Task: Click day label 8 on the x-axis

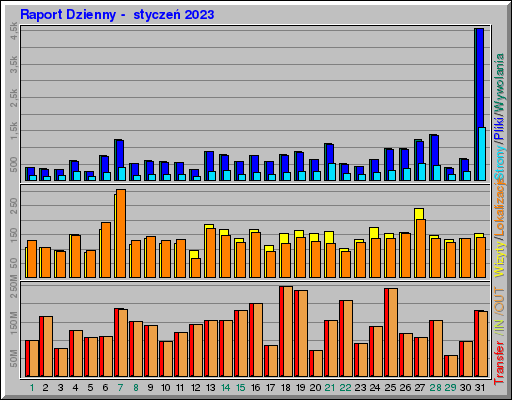Action: 136,388
